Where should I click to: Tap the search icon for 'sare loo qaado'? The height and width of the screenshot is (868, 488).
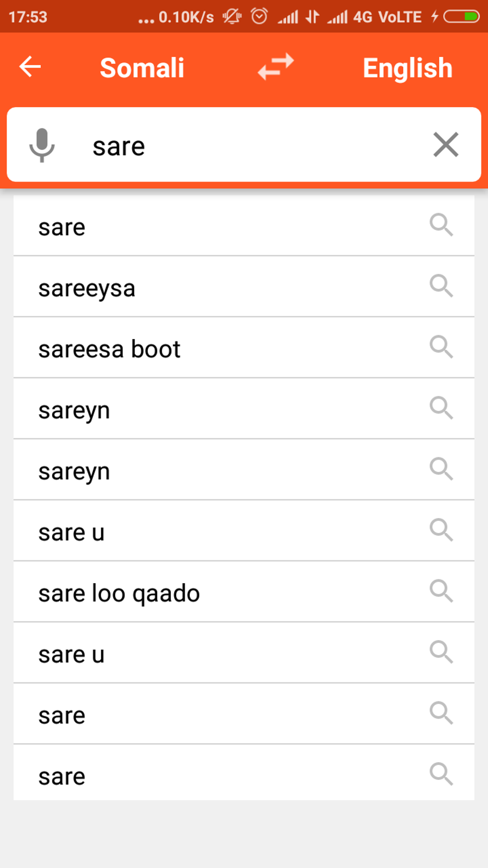441,592
